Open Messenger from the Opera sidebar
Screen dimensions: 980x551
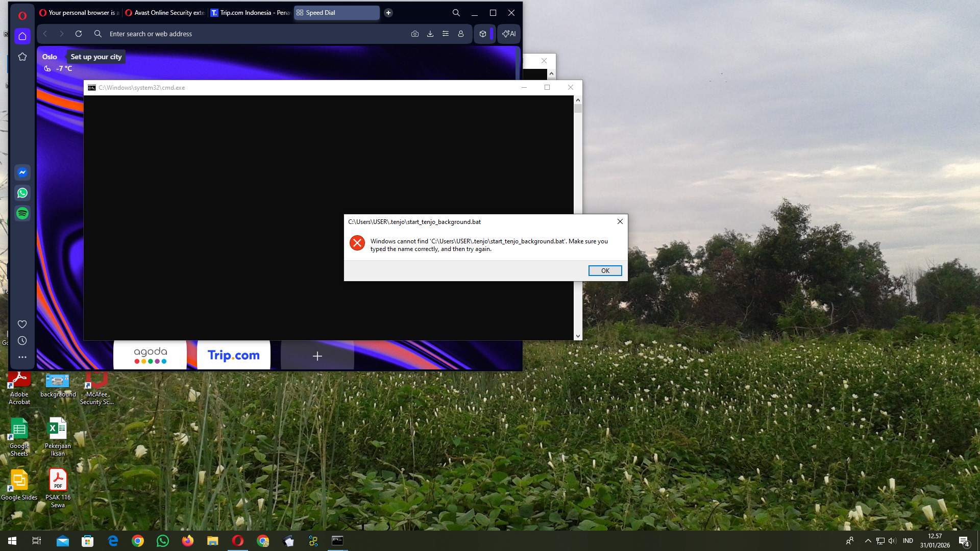(22, 172)
